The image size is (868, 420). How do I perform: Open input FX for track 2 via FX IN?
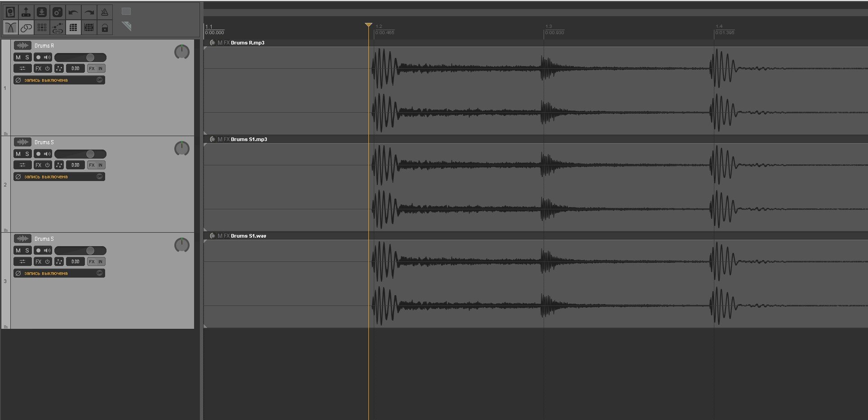click(96, 165)
